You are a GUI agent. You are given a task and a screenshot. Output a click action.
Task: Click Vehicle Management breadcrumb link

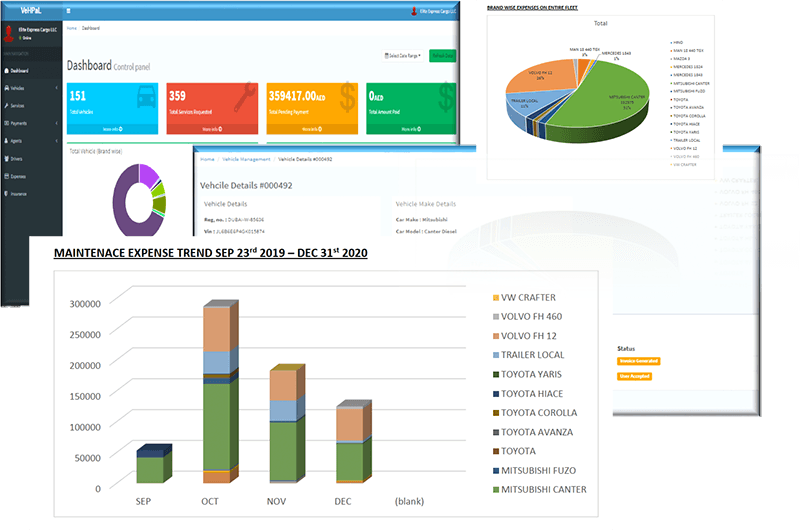coord(246,160)
